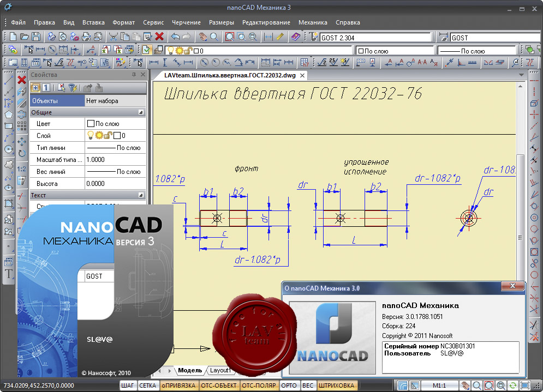Viewport: 543px width, 392px height.
Task: Select the Text T tool in the left toolbar
Action: 9,274
